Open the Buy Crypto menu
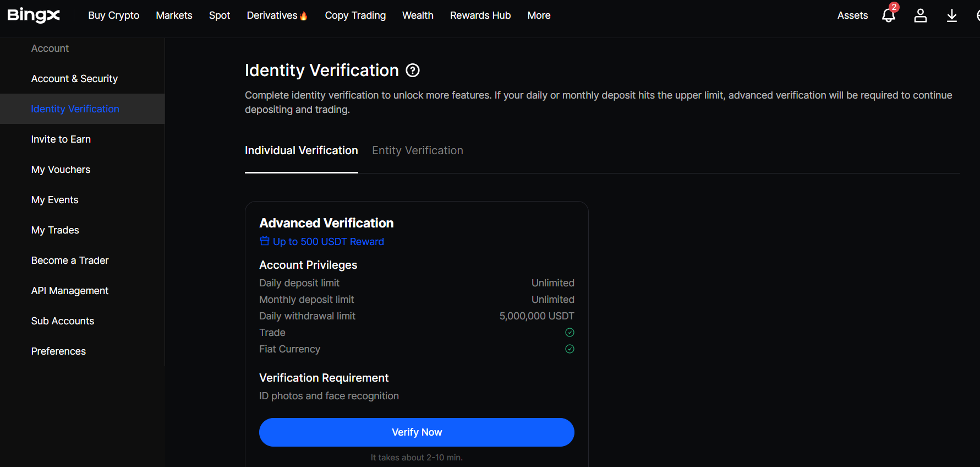This screenshot has width=980, height=467. click(x=114, y=15)
